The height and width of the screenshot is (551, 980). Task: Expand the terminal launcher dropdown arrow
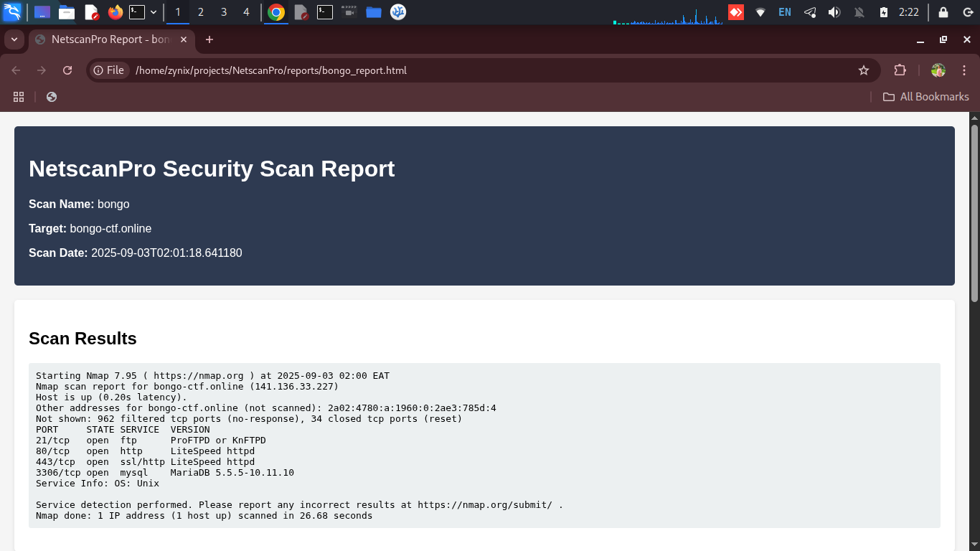click(x=154, y=12)
